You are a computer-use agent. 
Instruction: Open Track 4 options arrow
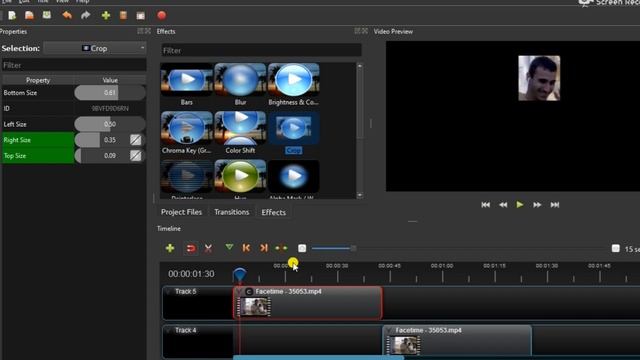[169, 330]
